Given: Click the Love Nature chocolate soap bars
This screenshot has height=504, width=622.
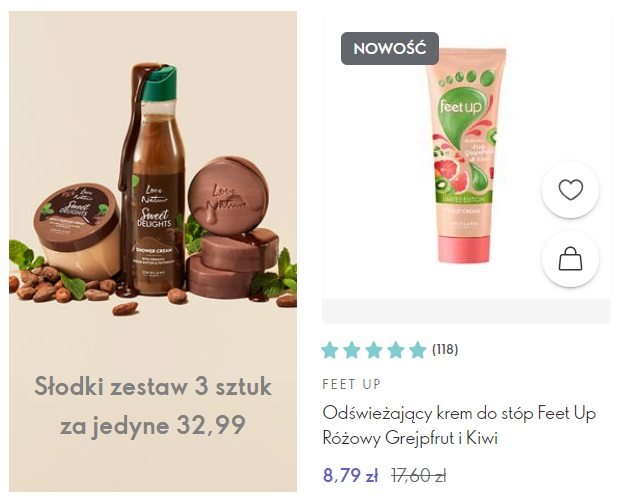Looking at the screenshot, I should click(x=233, y=227).
